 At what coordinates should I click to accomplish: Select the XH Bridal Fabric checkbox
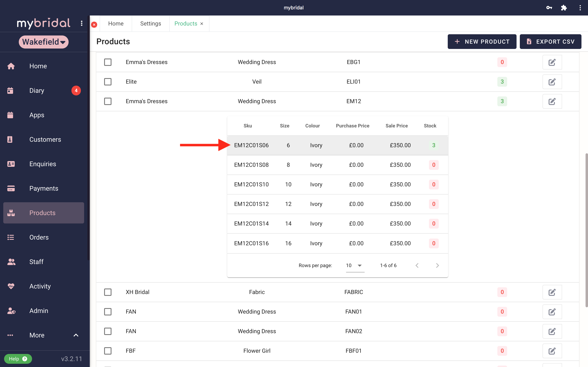click(108, 292)
